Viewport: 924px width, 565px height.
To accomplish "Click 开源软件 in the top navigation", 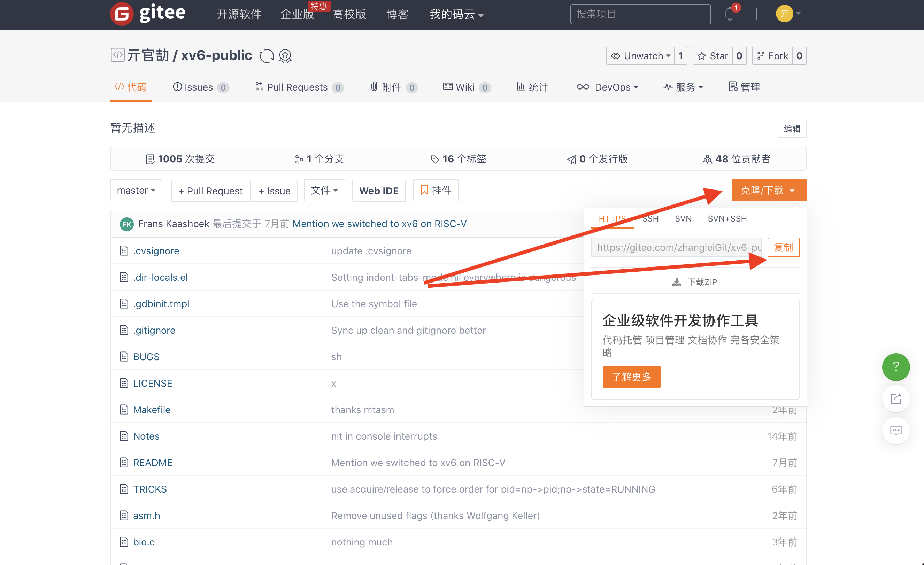I will click(x=239, y=14).
